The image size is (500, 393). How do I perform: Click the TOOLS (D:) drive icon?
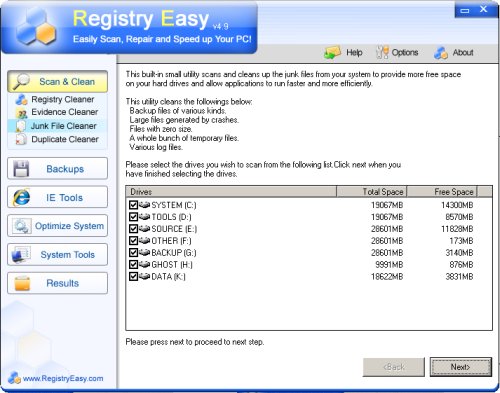[144, 217]
